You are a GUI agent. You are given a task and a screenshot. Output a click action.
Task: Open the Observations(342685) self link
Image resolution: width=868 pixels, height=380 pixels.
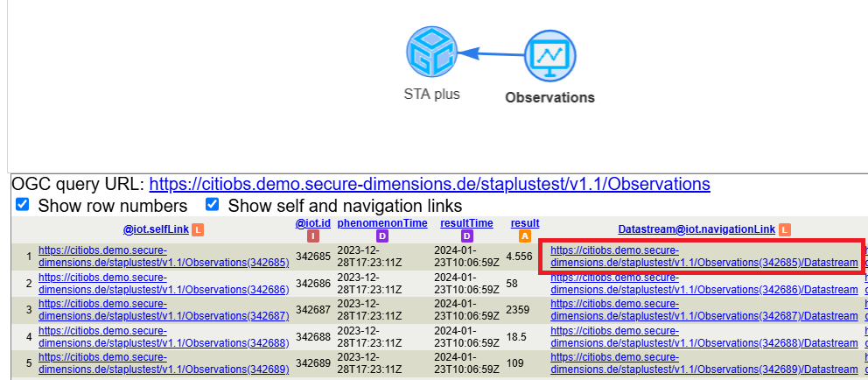click(x=164, y=256)
